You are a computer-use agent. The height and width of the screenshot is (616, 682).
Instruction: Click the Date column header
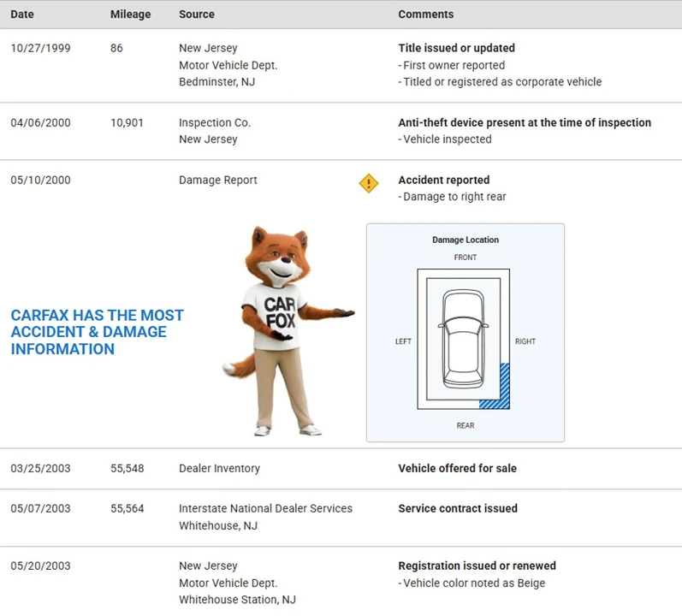(22, 15)
